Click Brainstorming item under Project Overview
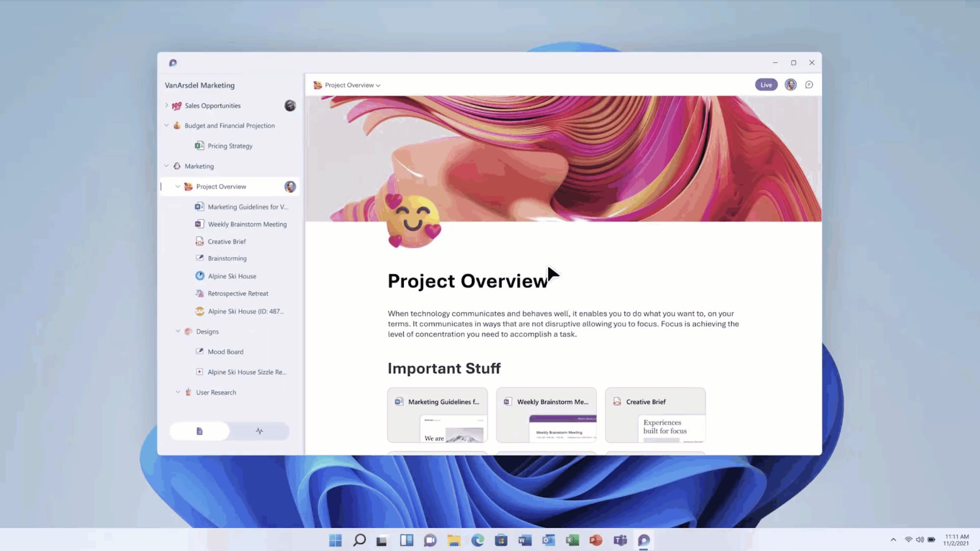The height and width of the screenshot is (551, 980). 227,258
